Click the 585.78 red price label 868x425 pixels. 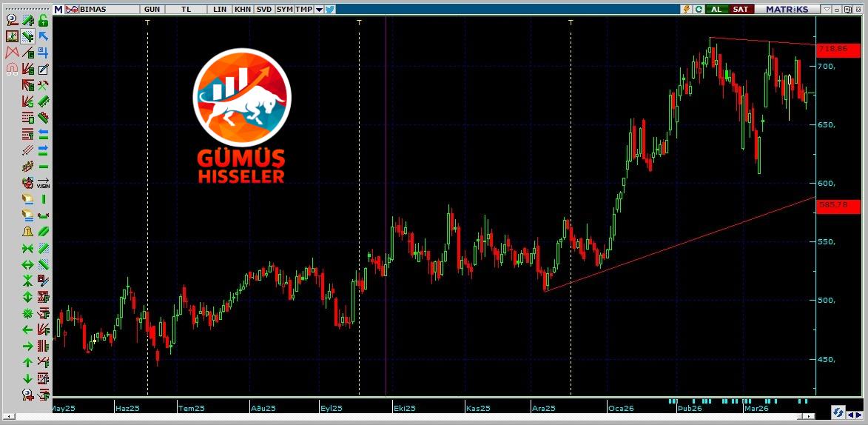(x=838, y=205)
